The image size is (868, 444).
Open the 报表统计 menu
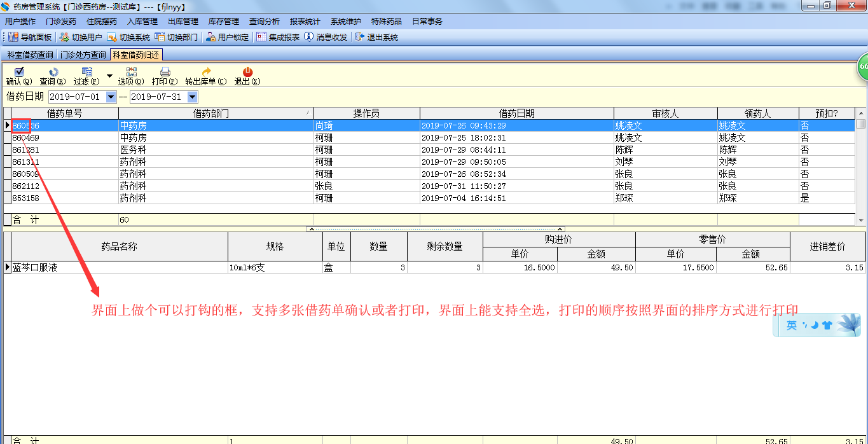coord(305,21)
